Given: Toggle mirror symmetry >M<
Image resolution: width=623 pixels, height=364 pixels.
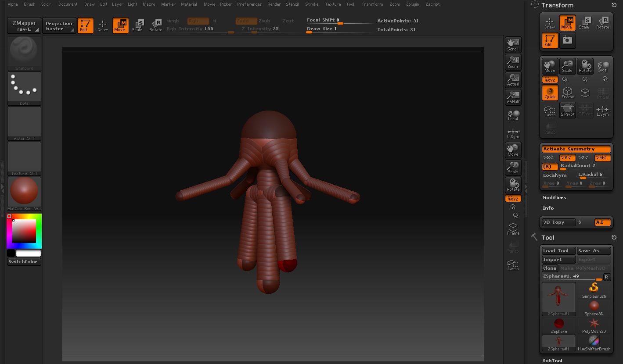Looking at the screenshot, I should pyautogui.click(x=602, y=158).
